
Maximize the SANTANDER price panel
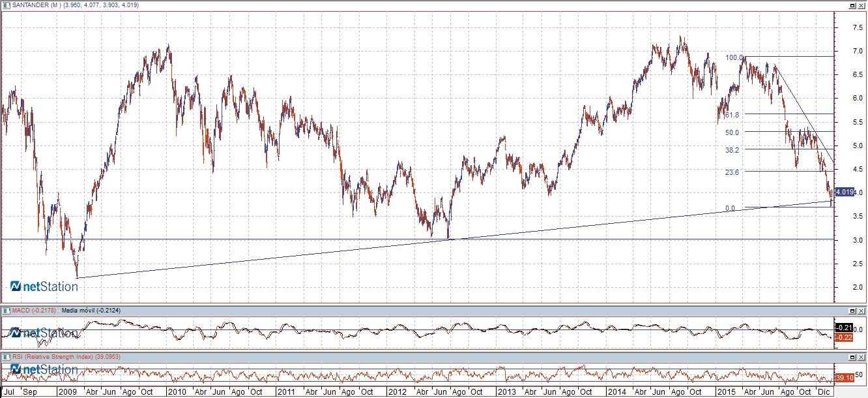click(852, 5)
